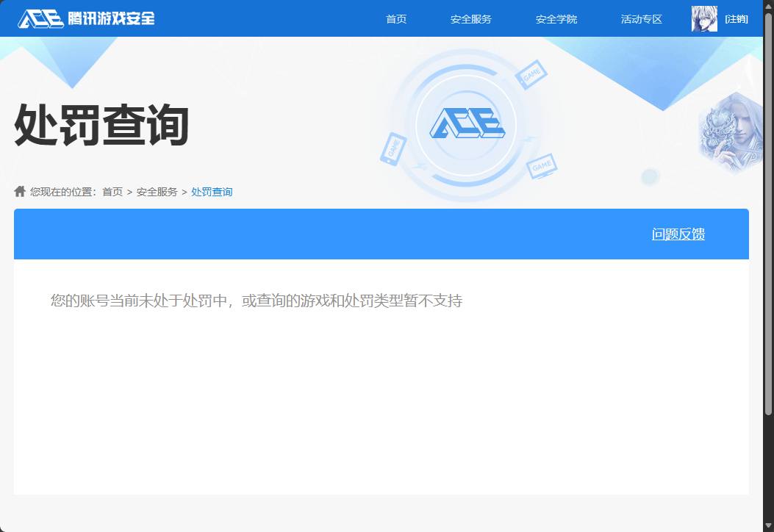774x532 pixels.
Task: Click the no-penalty result message text
Action: click(256, 301)
